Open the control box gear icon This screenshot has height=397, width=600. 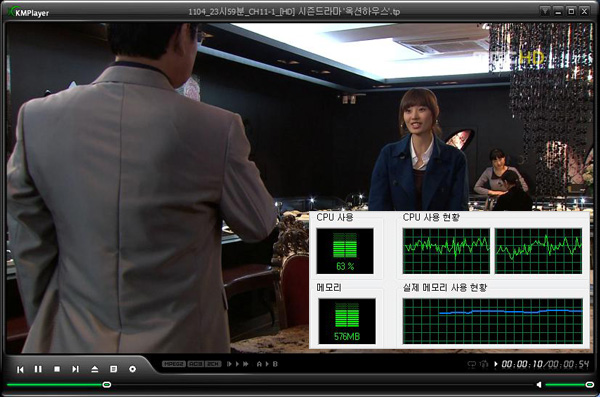click(132, 369)
